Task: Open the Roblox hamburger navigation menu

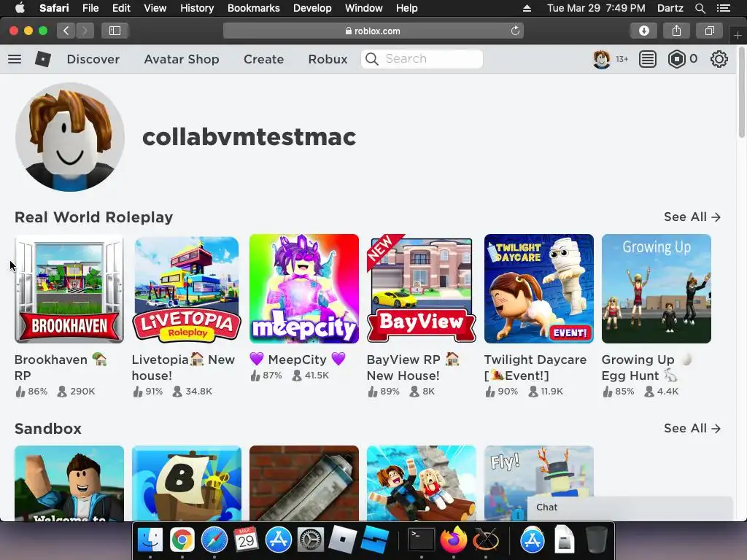Action: click(15, 59)
